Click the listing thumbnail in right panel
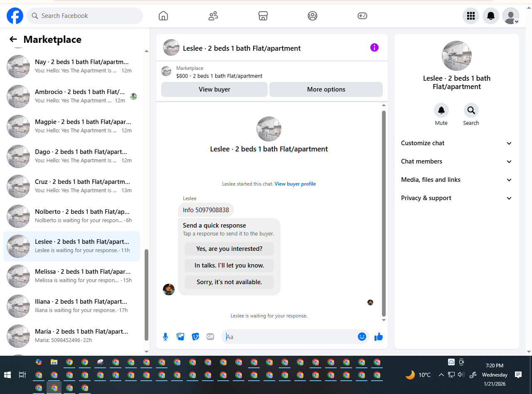The height and width of the screenshot is (394, 532). click(457, 56)
